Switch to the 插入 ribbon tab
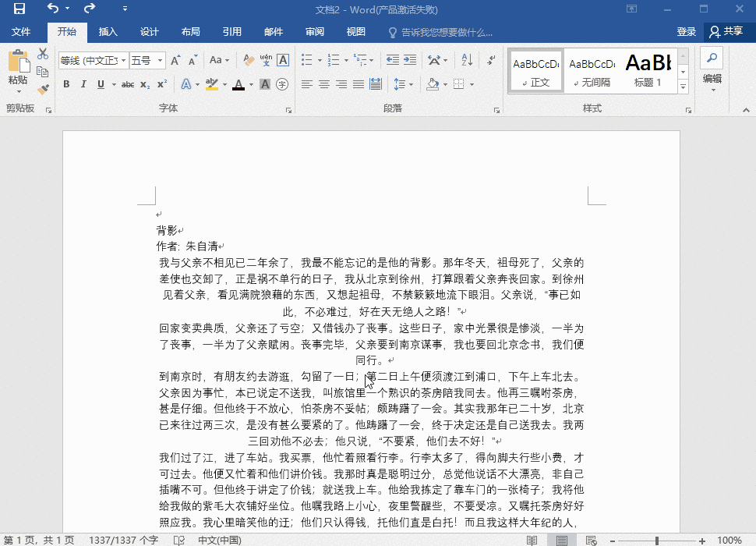Viewport: 756px width, 546px height. [108, 32]
